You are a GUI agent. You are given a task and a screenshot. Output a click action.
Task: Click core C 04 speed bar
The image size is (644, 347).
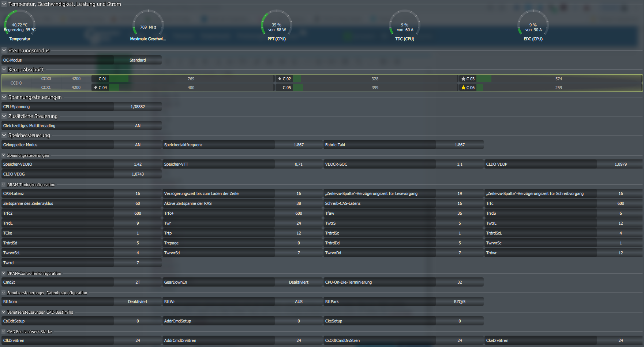(191, 88)
